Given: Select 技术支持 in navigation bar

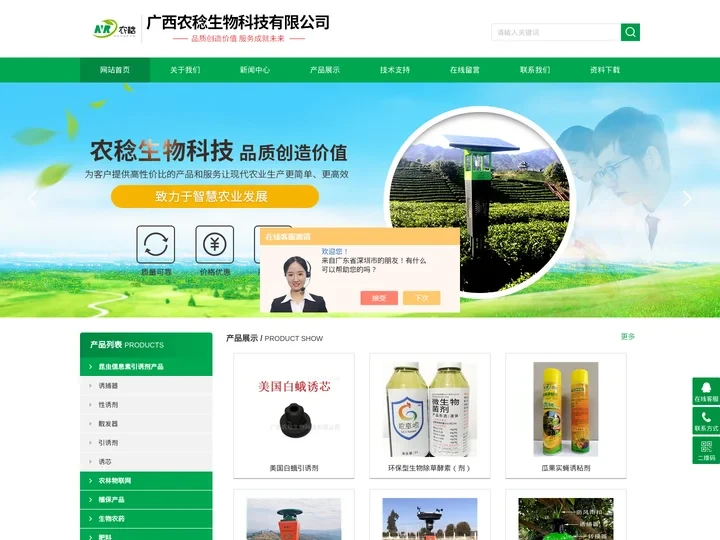Looking at the screenshot, I should point(395,70).
